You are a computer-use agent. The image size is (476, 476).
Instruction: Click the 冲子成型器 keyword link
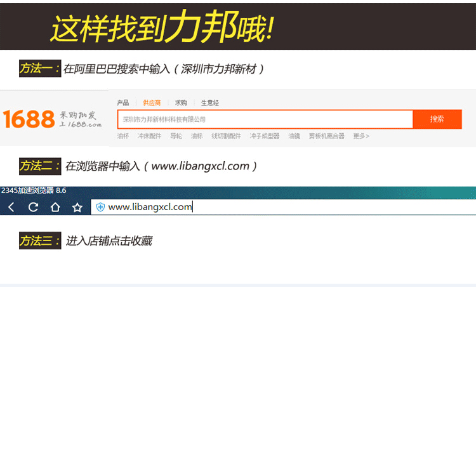(265, 136)
